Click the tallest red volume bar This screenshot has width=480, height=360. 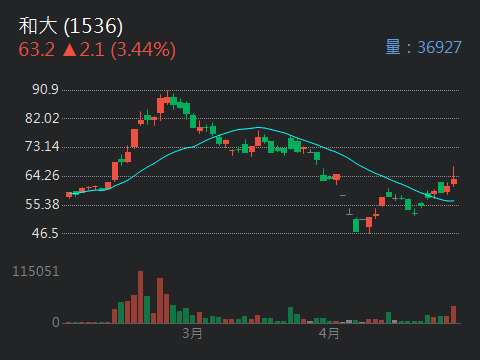[140, 297]
